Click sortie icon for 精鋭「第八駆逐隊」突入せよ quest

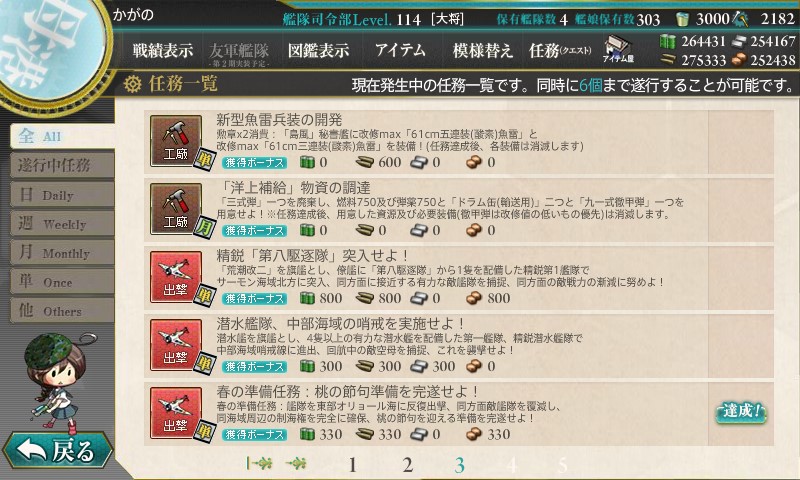pos(176,277)
